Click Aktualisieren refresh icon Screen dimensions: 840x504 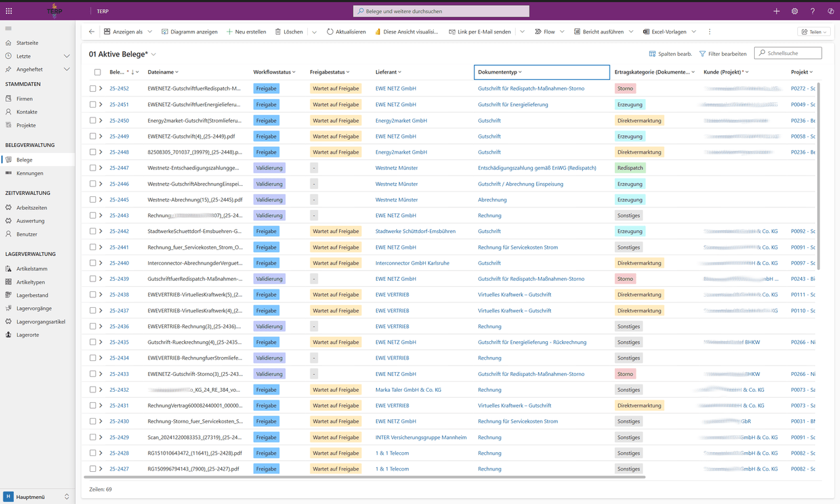[330, 31]
